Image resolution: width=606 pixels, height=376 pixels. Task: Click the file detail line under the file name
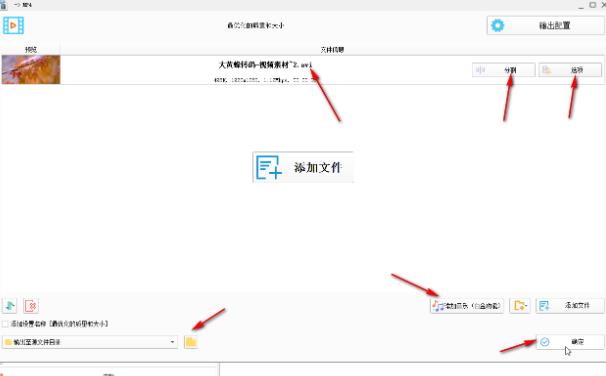coord(265,80)
